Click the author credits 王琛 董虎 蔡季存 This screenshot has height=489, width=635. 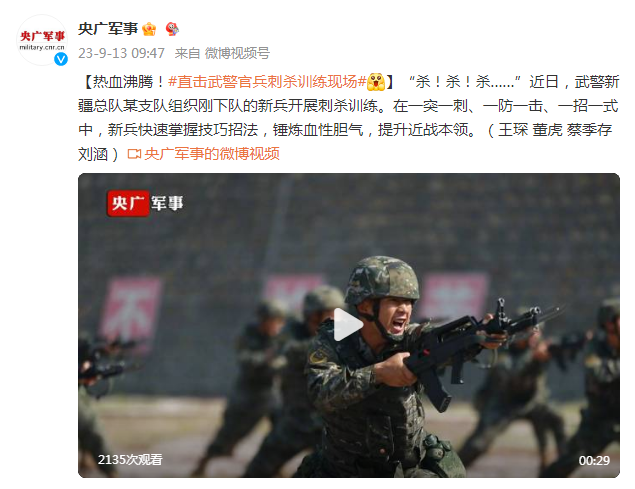pyautogui.click(x=555, y=130)
